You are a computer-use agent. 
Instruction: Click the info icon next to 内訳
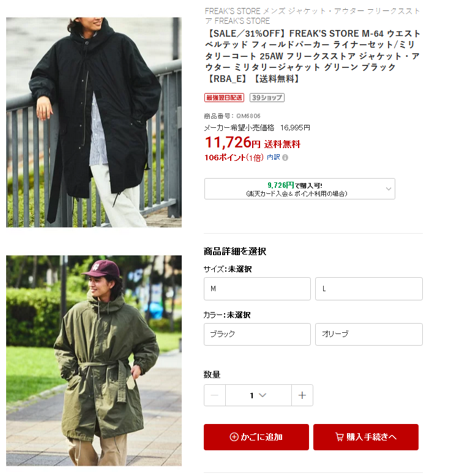coord(285,158)
